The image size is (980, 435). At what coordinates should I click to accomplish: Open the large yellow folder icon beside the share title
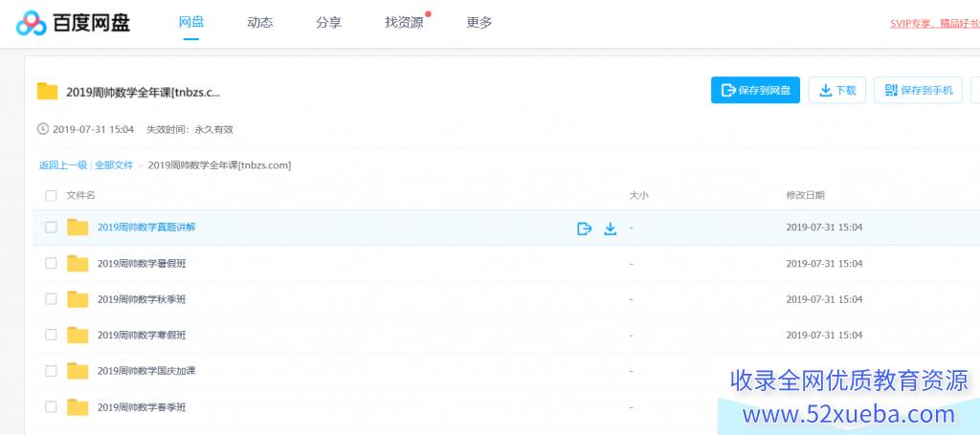pos(48,91)
